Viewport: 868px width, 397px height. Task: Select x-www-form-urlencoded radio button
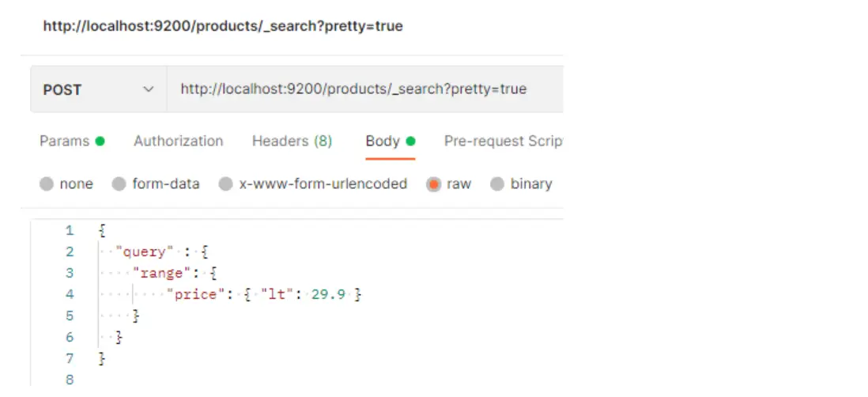tap(226, 184)
